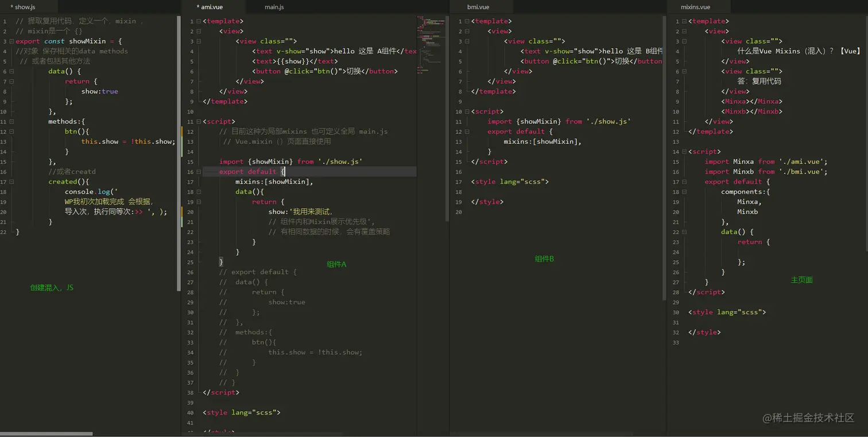Collapse the script block in bmi.vue
This screenshot has height=437, width=868.
tap(467, 111)
